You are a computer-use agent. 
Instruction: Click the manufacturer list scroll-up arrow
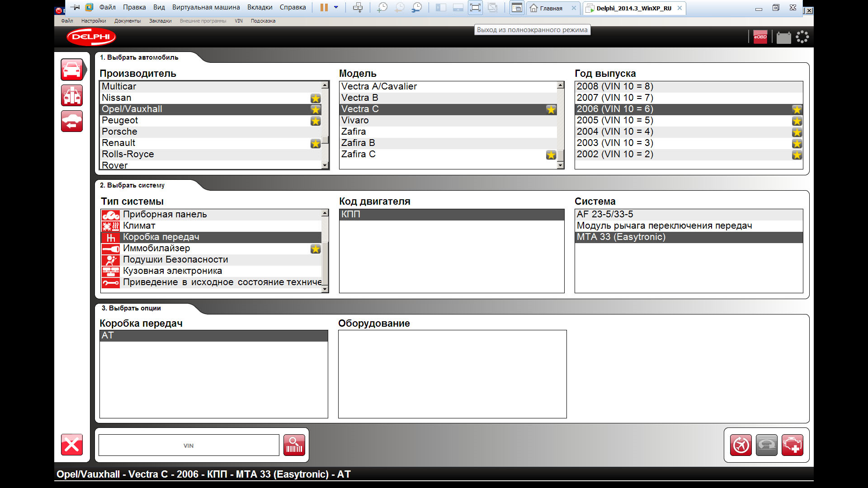click(325, 85)
